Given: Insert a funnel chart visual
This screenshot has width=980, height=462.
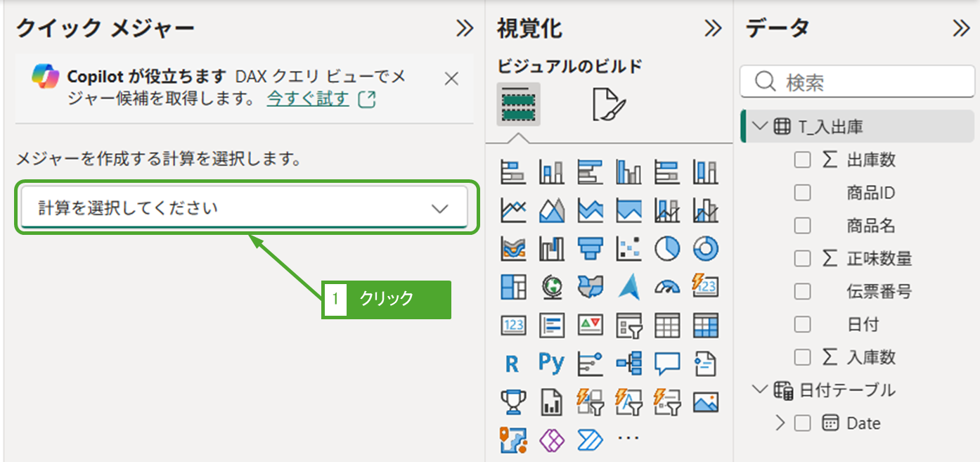Looking at the screenshot, I should pos(589,248).
